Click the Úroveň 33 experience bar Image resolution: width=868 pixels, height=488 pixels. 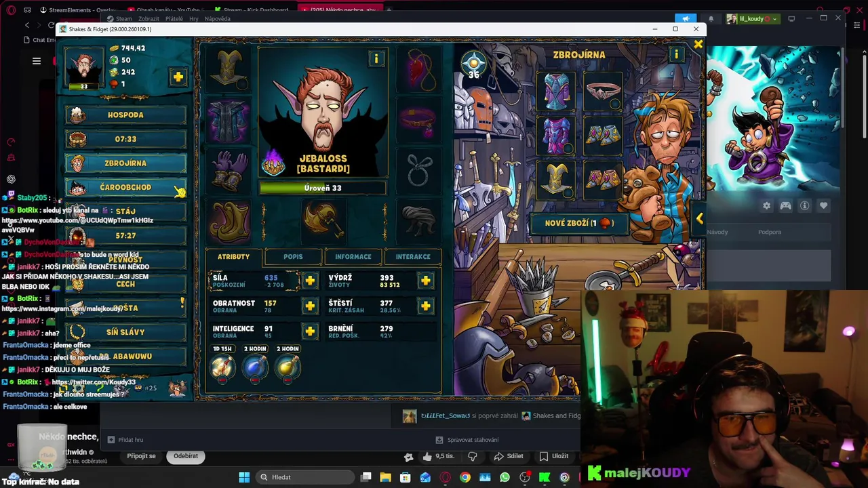323,188
